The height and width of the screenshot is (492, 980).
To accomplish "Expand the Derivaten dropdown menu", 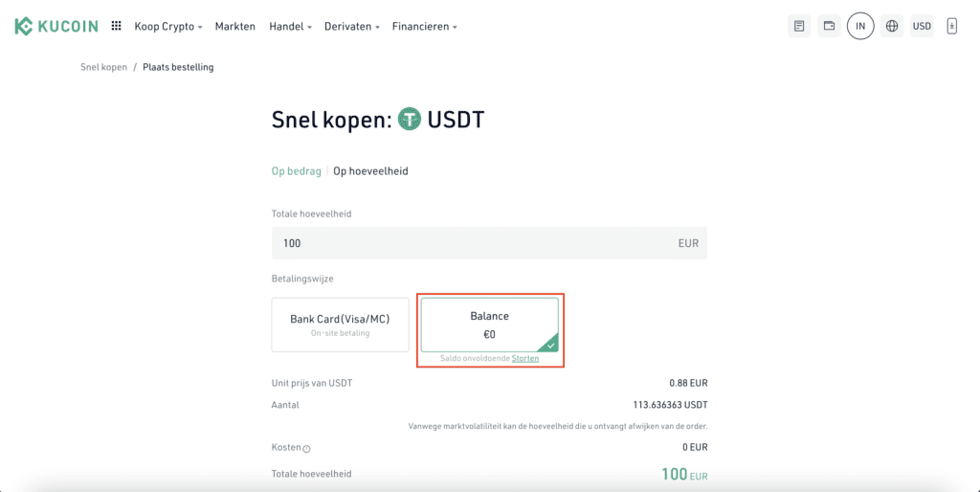I will (351, 27).
